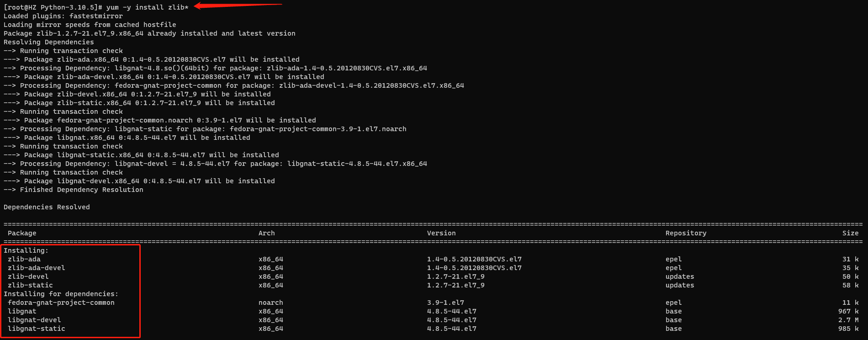Click the 'already installed and latest version' line
This screenshot has width=868, height=340.
[149, 33]
